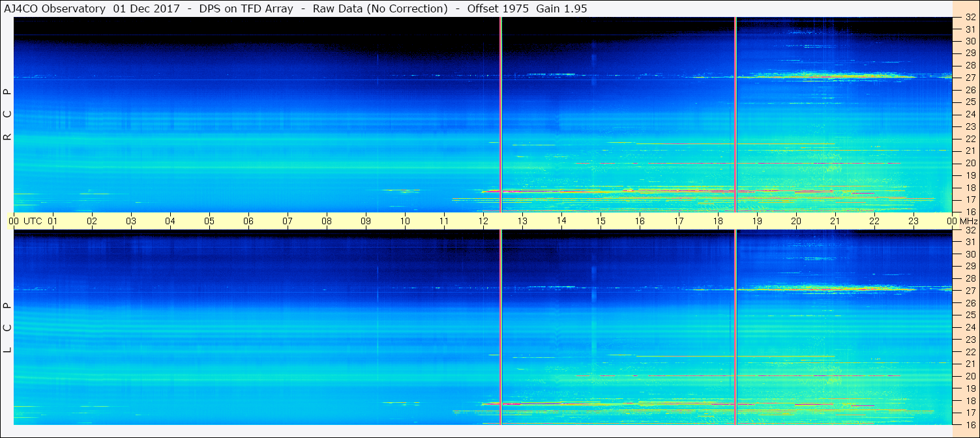Click the 20 MHz label on RCP frequency axis
The image size is (980, 438).
970,163
